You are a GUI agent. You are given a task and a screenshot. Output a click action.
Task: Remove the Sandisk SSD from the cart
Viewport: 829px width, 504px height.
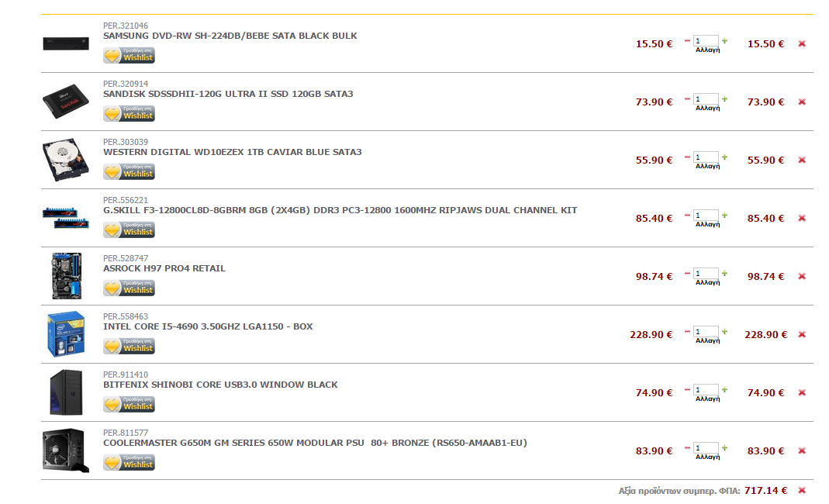pyautogui.click(x=802, y=102)
